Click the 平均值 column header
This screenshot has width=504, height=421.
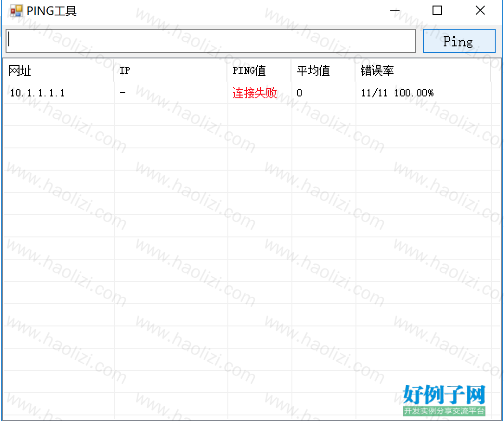coord(323,70)
